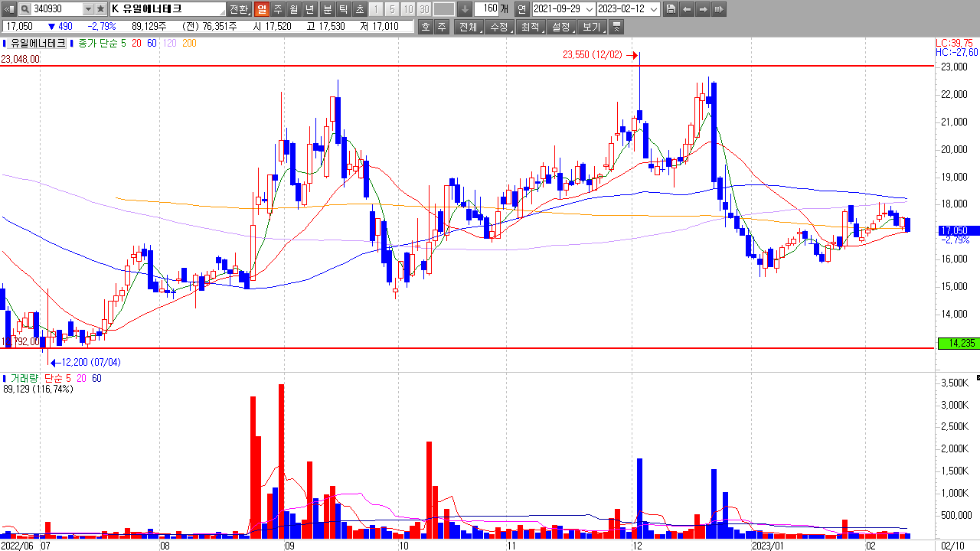Click the 2023/01 date axis label
Image resolution: width=980 pixels, height=551 pixels.
click(x=769, y=546)
